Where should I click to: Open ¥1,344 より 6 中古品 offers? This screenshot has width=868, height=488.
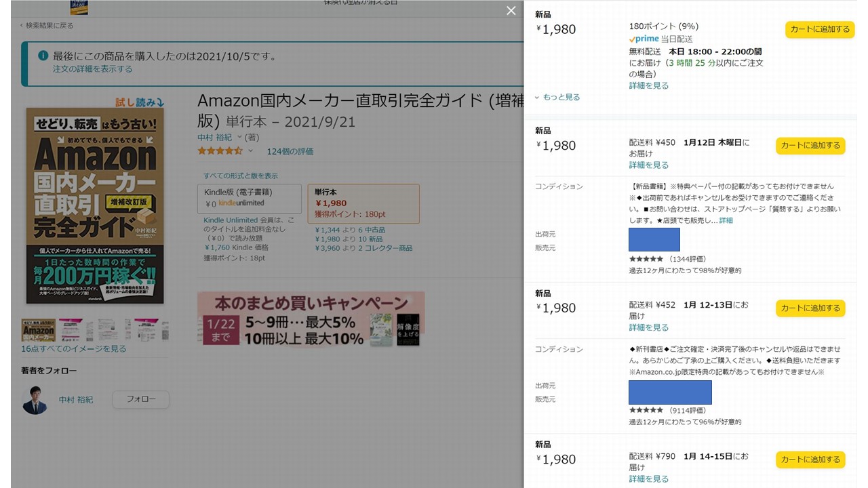(x=350, y=230)
